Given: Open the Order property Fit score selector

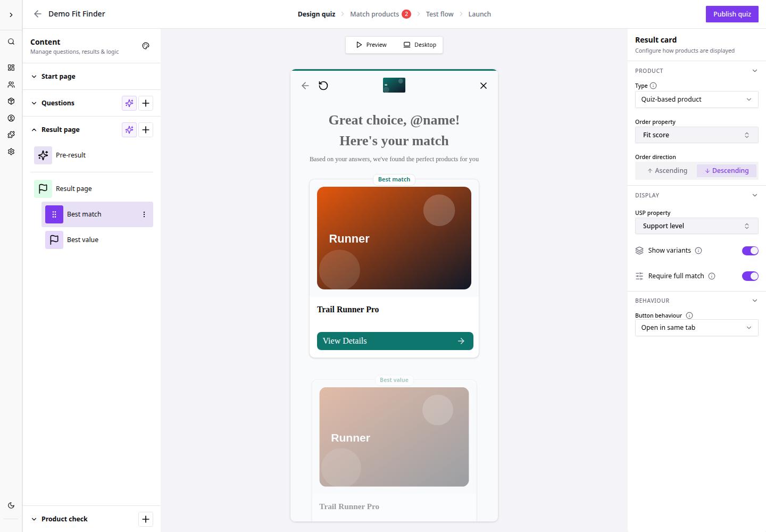Looking at the screenshot, I should click(x=697, y=135).
